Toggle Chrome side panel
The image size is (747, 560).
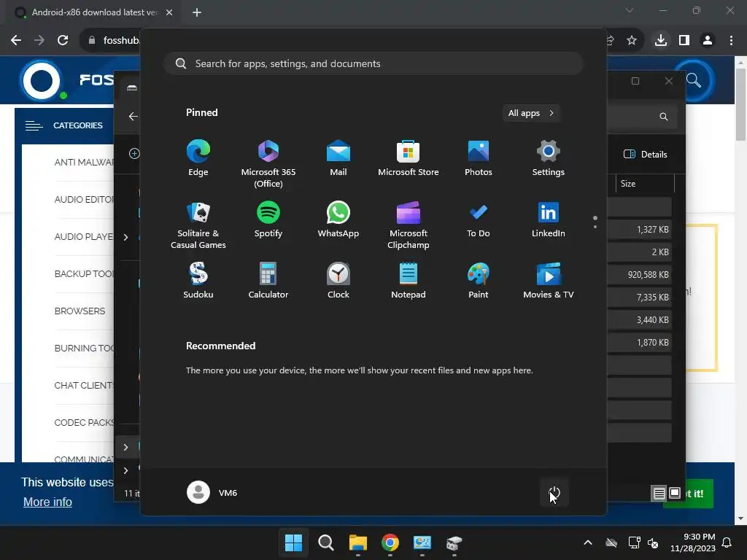pos(684,40)
